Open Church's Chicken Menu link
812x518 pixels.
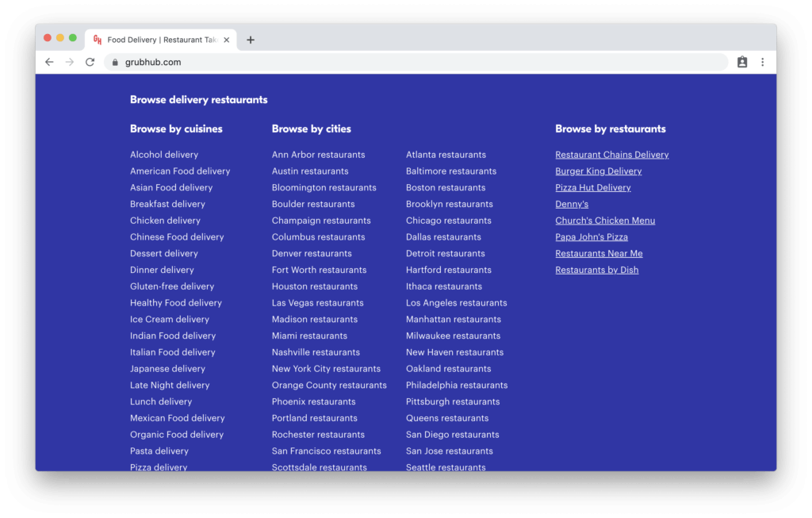[x=605, y=221]
